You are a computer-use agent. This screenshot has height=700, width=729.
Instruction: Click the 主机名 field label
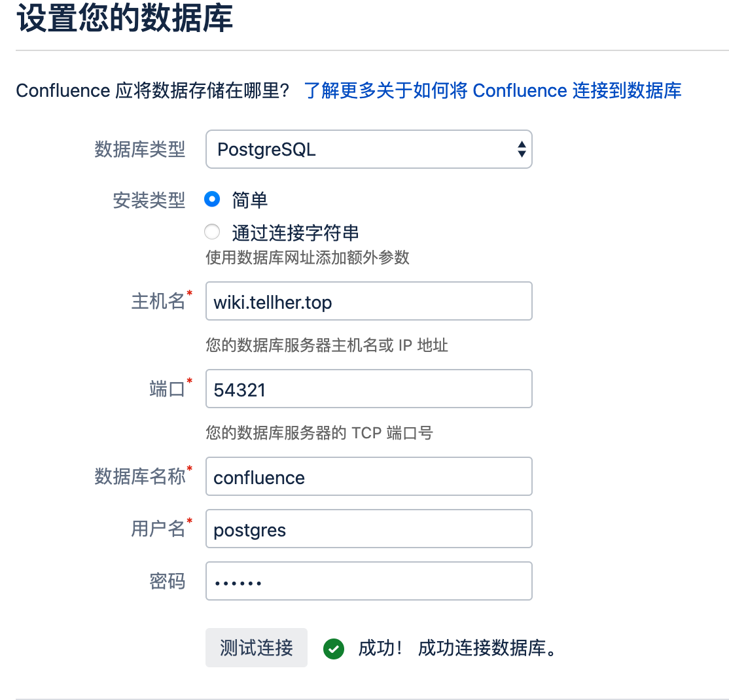coord(158,301)
